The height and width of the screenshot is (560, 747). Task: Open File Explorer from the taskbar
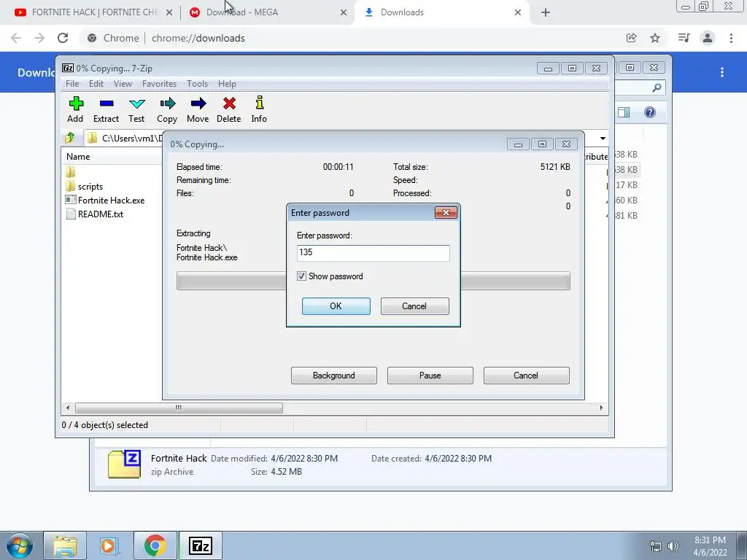tap(65, 545)
